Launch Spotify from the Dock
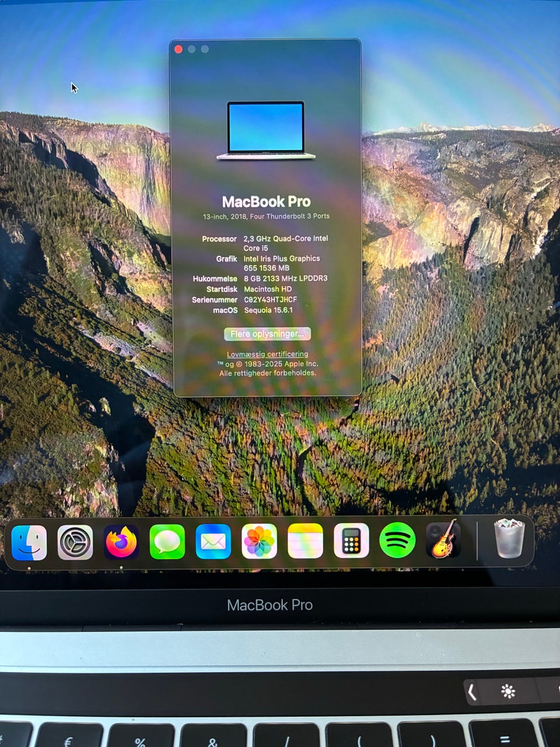Viewport: 560px width, 747px height. coord(397,540)
